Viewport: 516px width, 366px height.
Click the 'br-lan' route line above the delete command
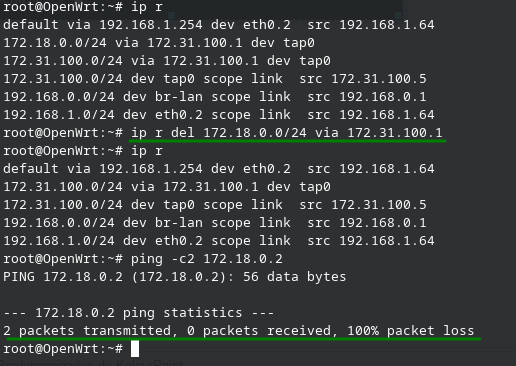click(x=215, y=97)
